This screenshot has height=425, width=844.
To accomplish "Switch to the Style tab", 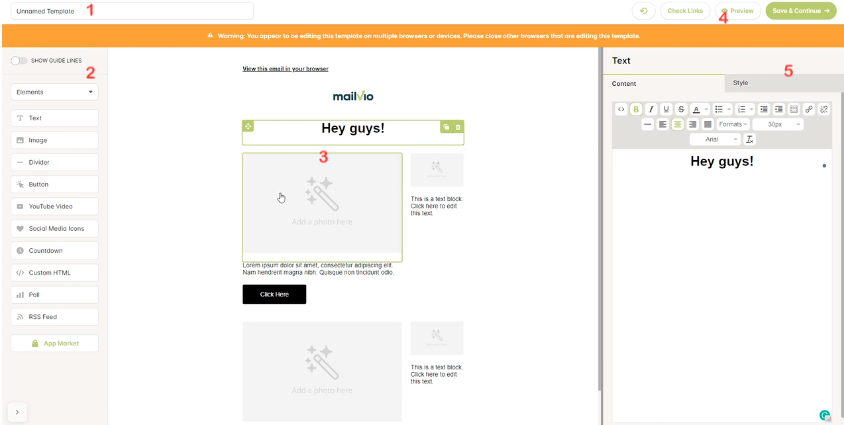I will pos(740,83).
